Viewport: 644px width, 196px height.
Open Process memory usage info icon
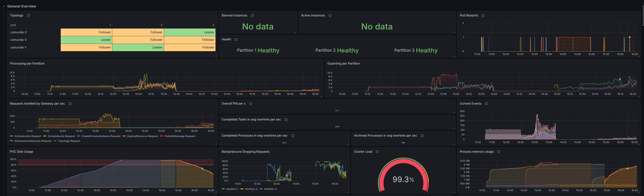click(498, 152)
